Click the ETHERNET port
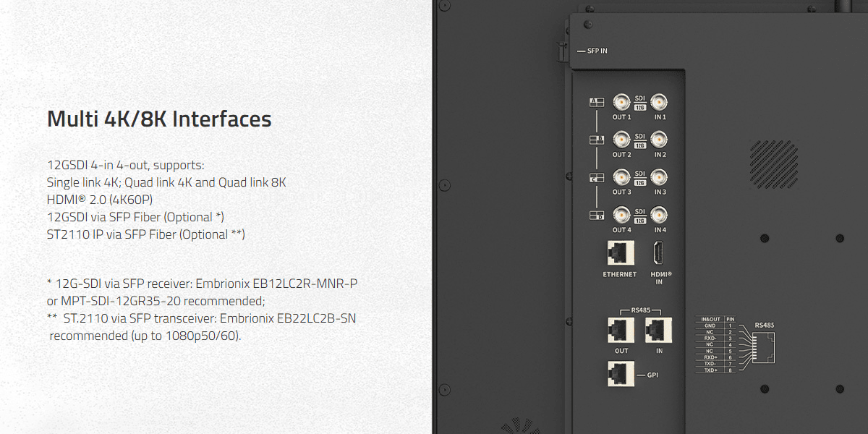868x434 pixels. pyautogui.click(x=620, y=254)
